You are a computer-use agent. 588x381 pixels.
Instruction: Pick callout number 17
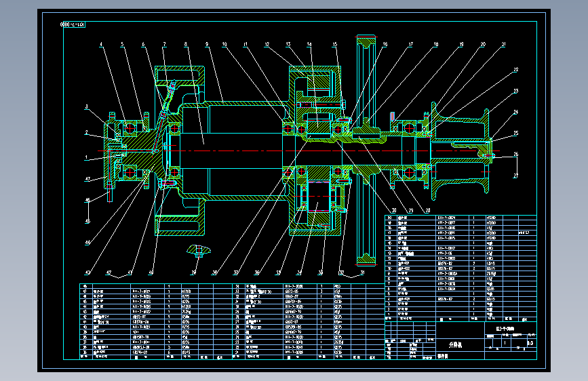click(x=410, y=44)
